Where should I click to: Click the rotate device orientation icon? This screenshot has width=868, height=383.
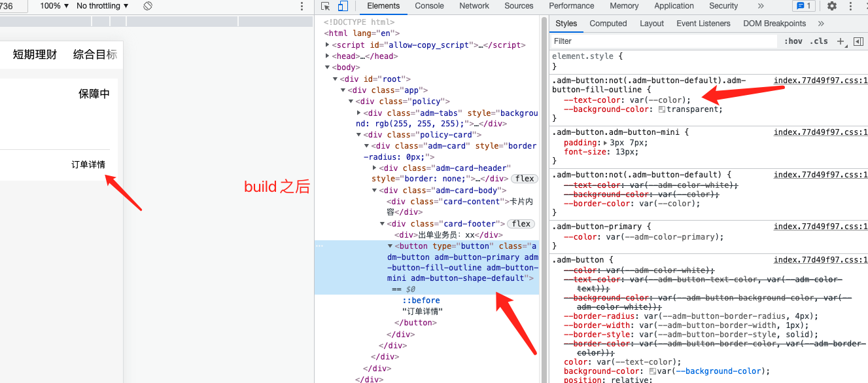148,6
